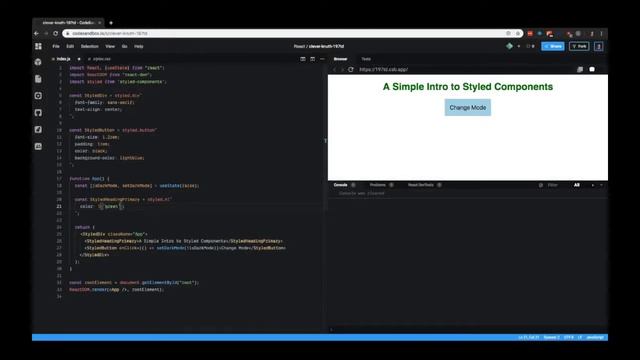Screen dimensions: 640x360
Task: Click the language mode in status bar
Action: click(595, 338)
